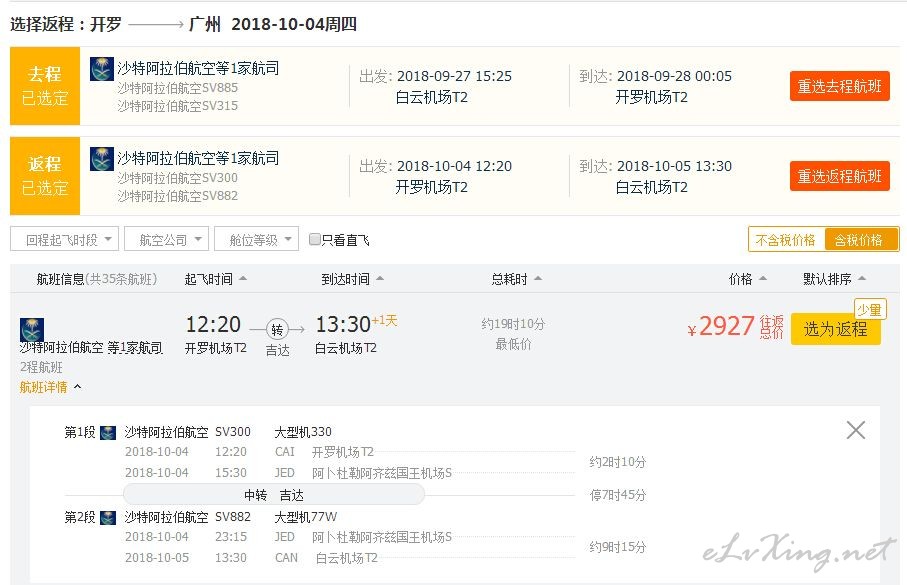This screenshot has width=907, height=585.
Task: Collapse the 航班详情 expander
Action: [50, 387]
